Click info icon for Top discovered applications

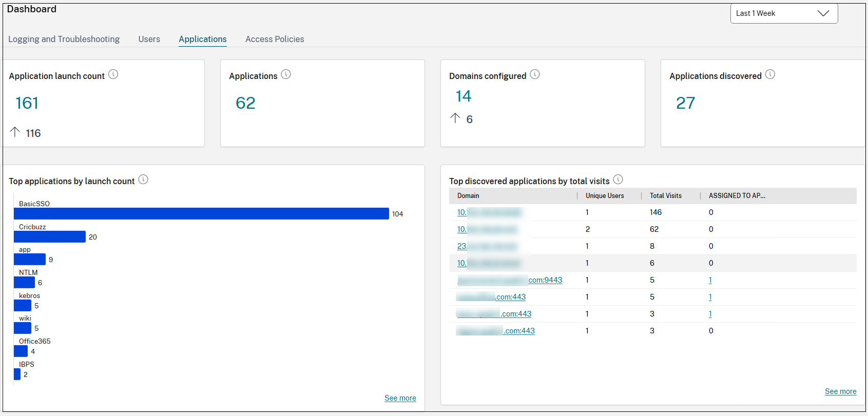click(618, 180)
